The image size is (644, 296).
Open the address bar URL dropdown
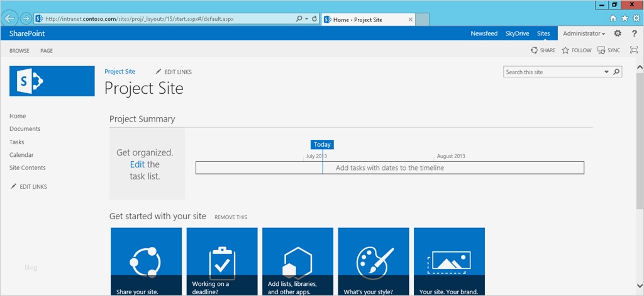306,19
